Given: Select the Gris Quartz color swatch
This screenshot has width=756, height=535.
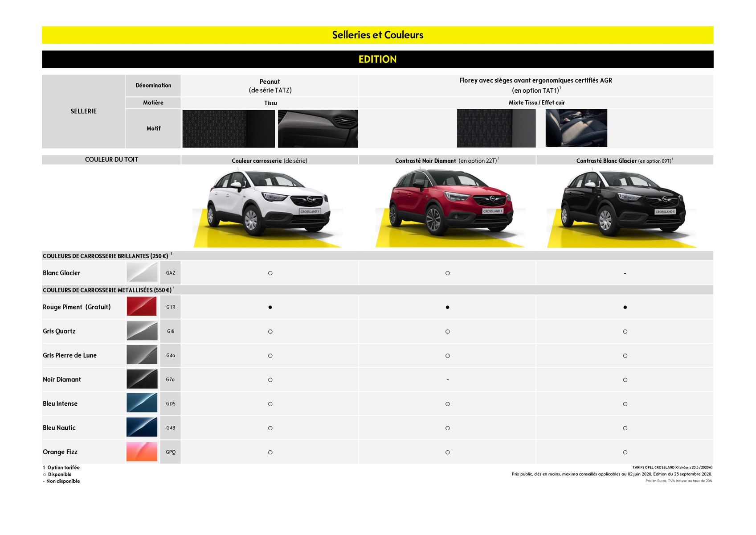Looking at the screenshot, I should (x=142, y=331).
